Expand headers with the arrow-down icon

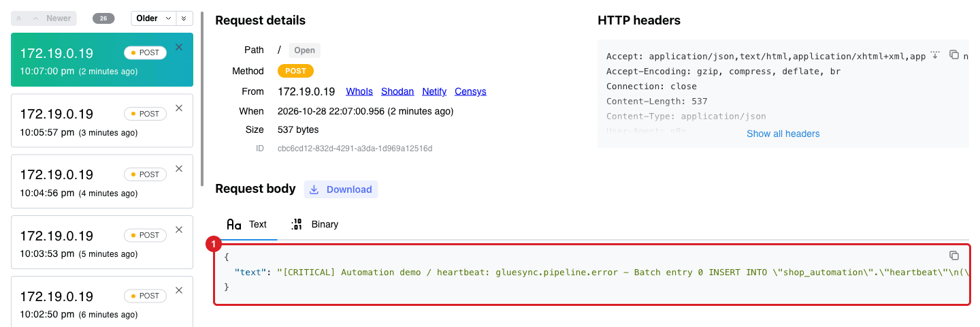[934, 54]
